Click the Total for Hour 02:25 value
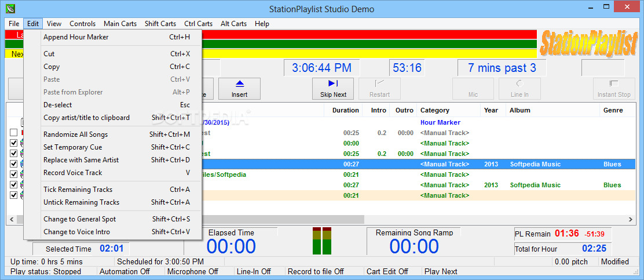Viewport: 644px width, 280px height. (x=594, y=249)
